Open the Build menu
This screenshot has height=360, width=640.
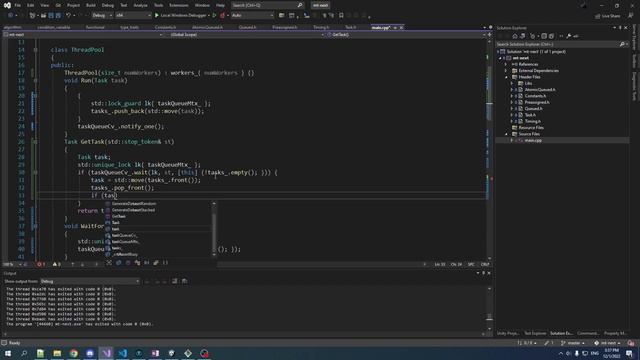91,5
